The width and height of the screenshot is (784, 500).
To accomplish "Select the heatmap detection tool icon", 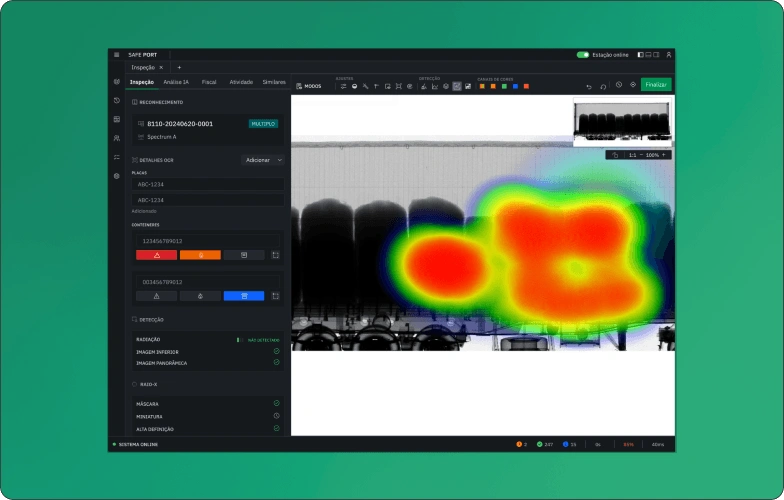I will [x=456, y=86].
